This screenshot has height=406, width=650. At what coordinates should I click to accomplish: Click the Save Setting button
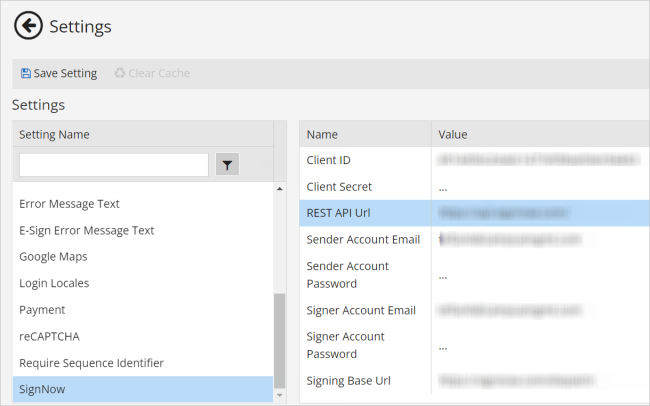pos(58,73)
